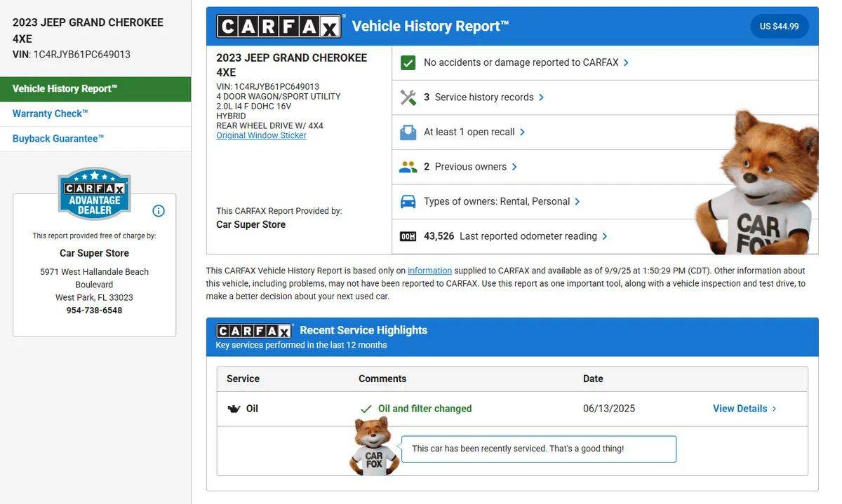
Task: Click the CARFAX logo in Recent Service Highlights
Action: pyautogui.click(x=254, y=331)
